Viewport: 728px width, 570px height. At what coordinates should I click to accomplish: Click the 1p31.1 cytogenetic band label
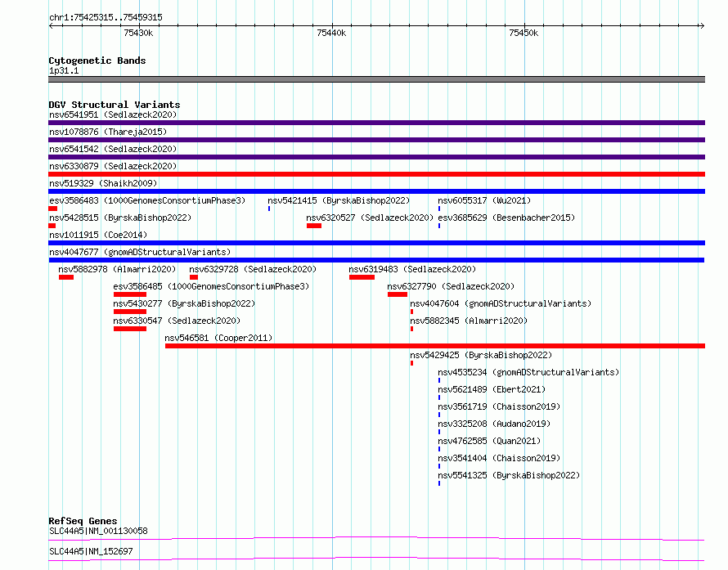[x=64, y=70]
